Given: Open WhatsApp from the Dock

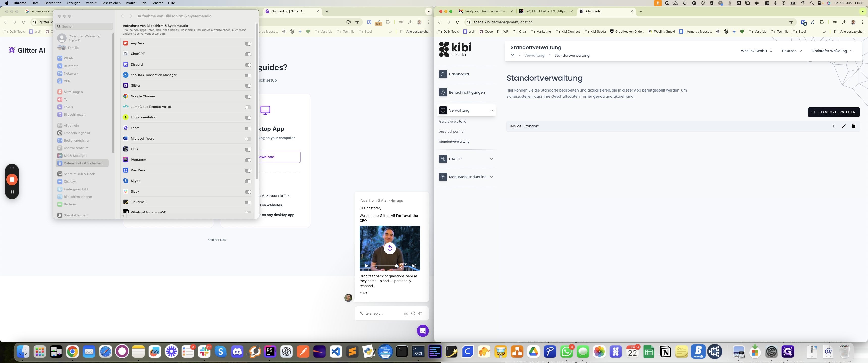Looking at the screenshot, I should [x=566, y=352].
